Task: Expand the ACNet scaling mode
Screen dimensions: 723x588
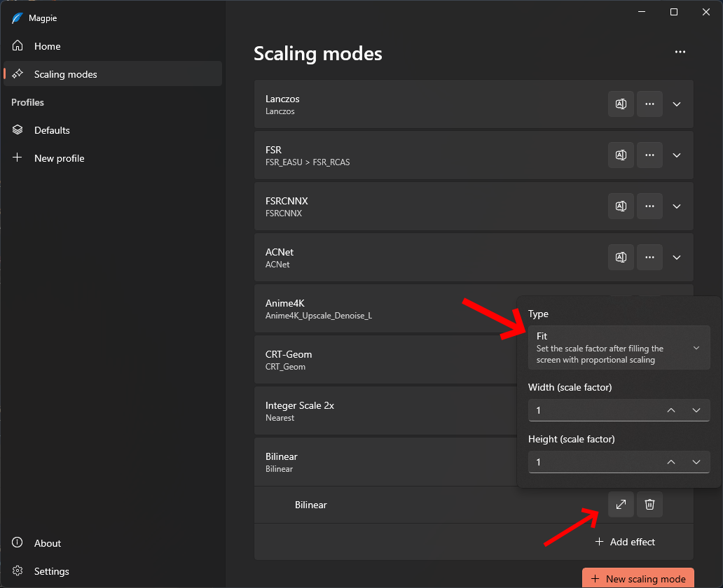Action: point(677,257)
